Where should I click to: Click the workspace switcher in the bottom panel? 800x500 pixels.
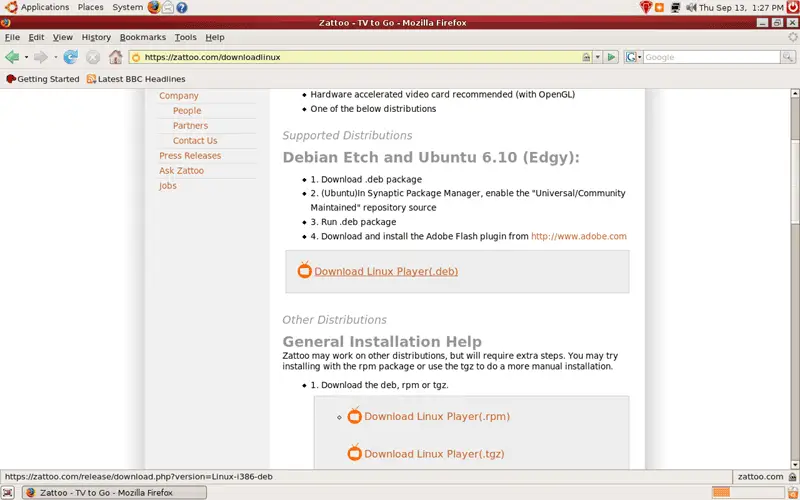(x=748, y=492)
